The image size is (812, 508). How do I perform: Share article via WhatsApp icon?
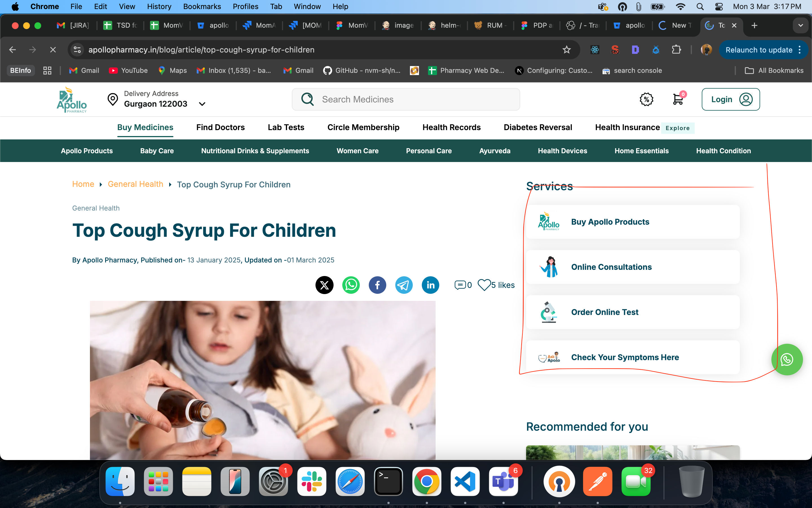click(351, 285)
